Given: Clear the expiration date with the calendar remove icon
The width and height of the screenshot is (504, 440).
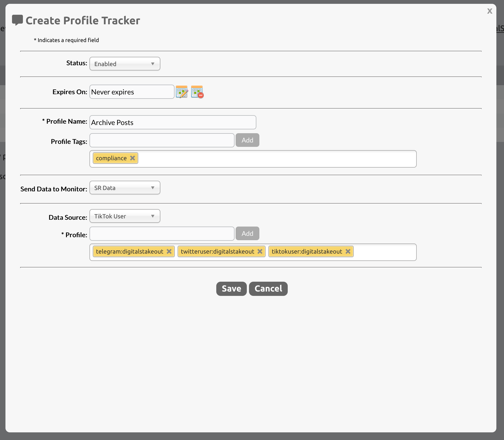Looking at the screenshot, I should (x=197, y=92).
